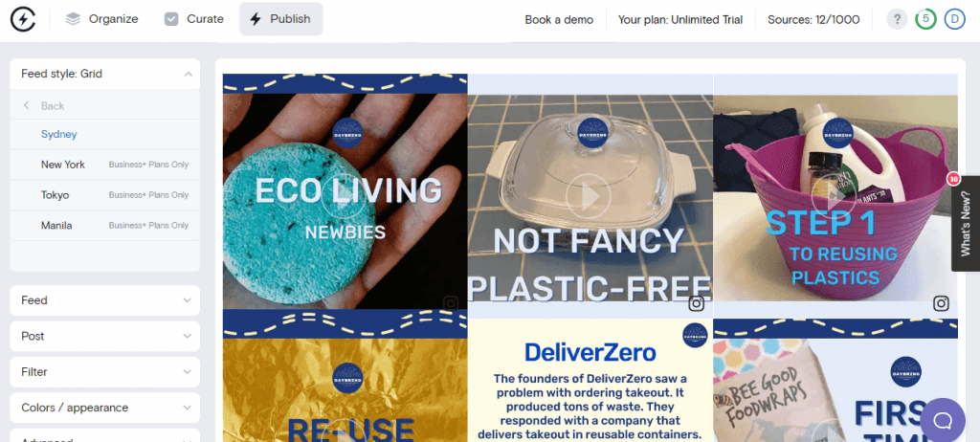The width and height of the screenshot is (980, 442).
Task: Click Instagram icon on Step 1 post
Action: point(942,304)
